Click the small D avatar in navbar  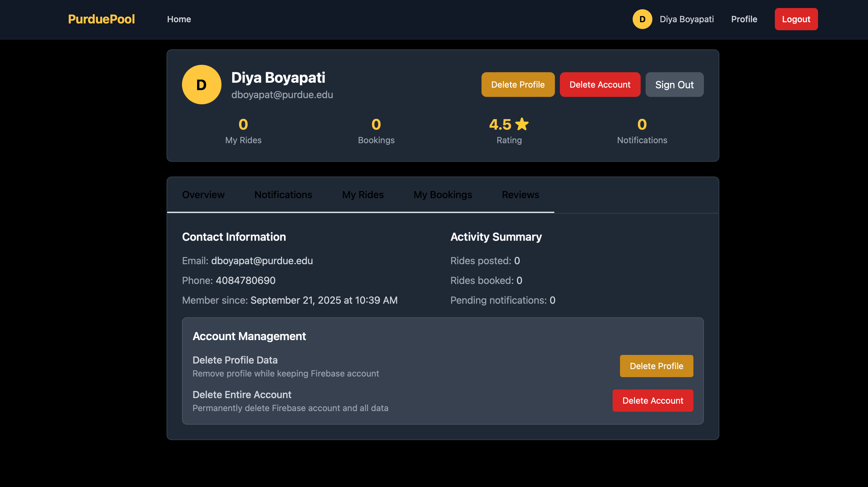642,19
